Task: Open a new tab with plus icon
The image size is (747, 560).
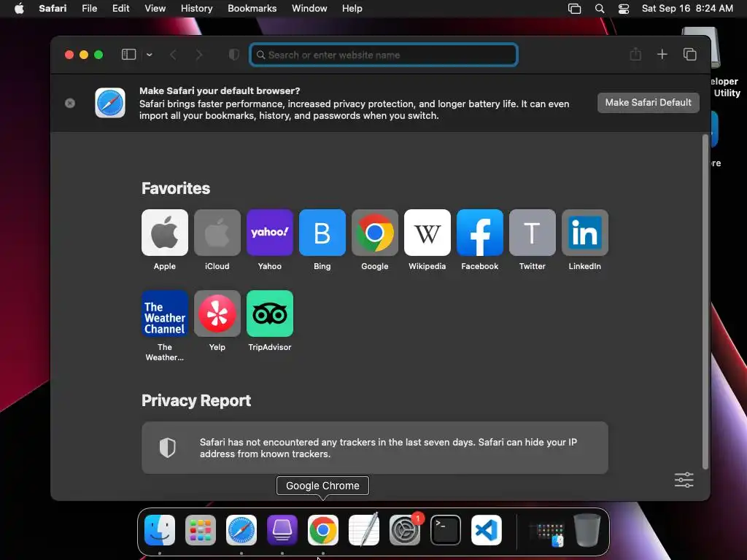Action: [x=662, y=54]
